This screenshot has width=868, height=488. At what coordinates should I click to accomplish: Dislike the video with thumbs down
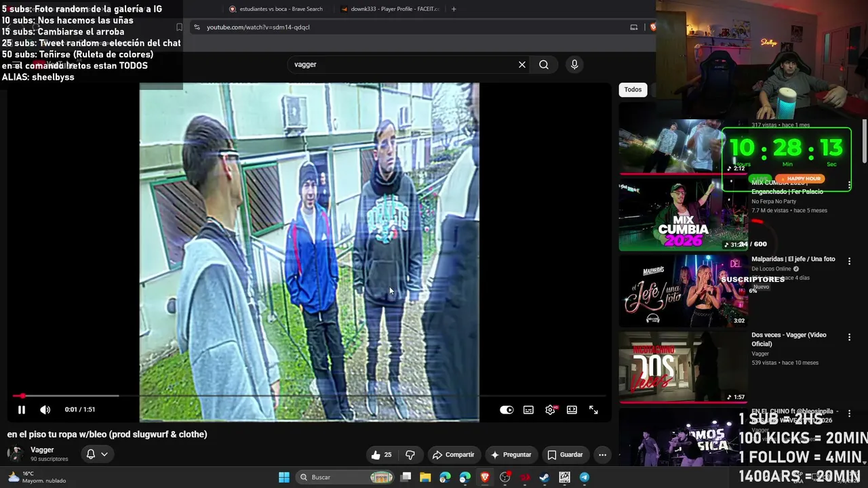[410, 455]
